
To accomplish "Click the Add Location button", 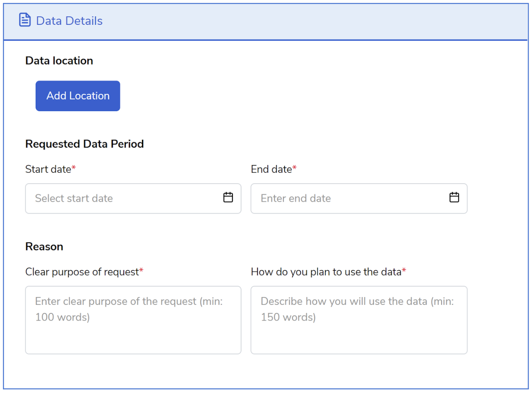I will point(78,96).
